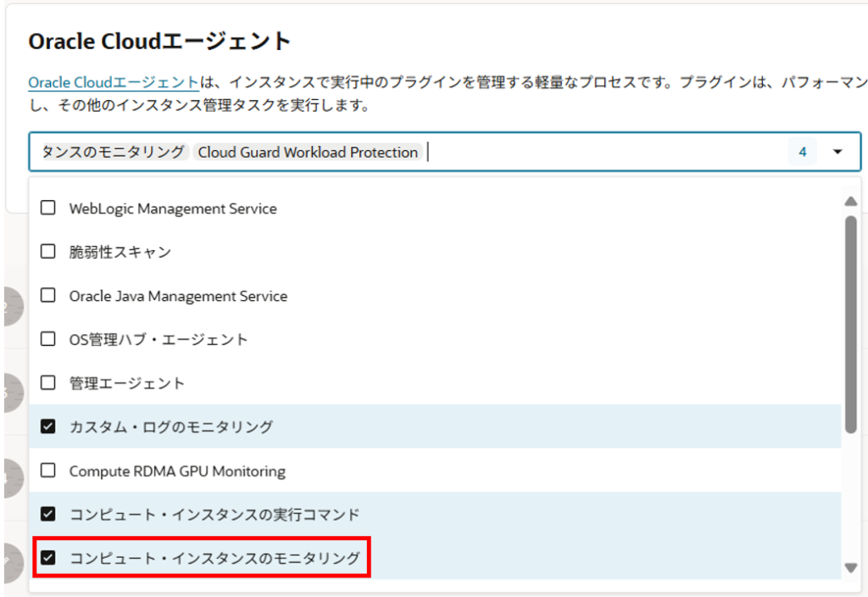
Task: Uncheck the カスタム・ログのモニタリング checkbox
Action: click(48, 427)
